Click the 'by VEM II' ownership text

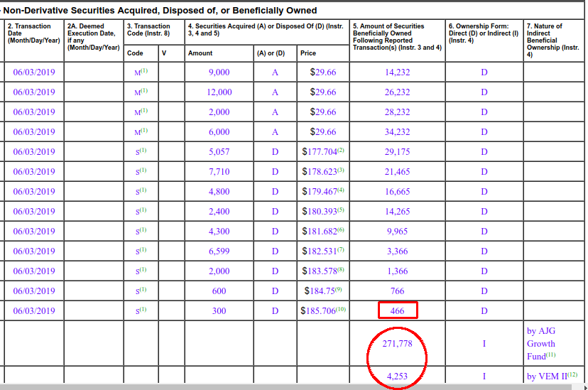(x=547, y=376)
